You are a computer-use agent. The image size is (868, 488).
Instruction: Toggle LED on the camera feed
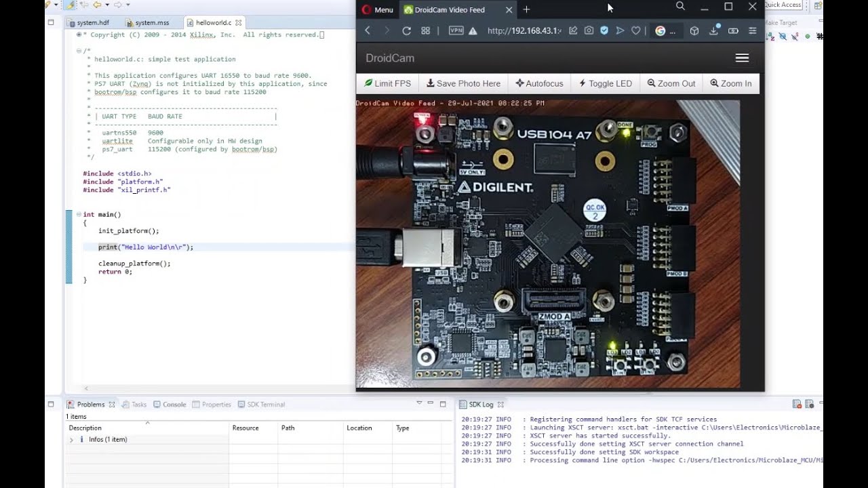coord(606,83)
